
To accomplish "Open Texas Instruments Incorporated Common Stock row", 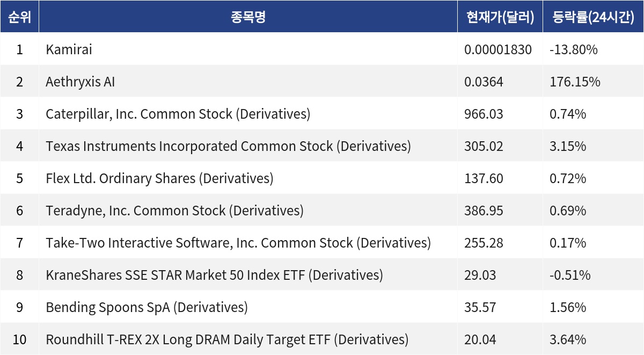I will click(x=228, y=147).
